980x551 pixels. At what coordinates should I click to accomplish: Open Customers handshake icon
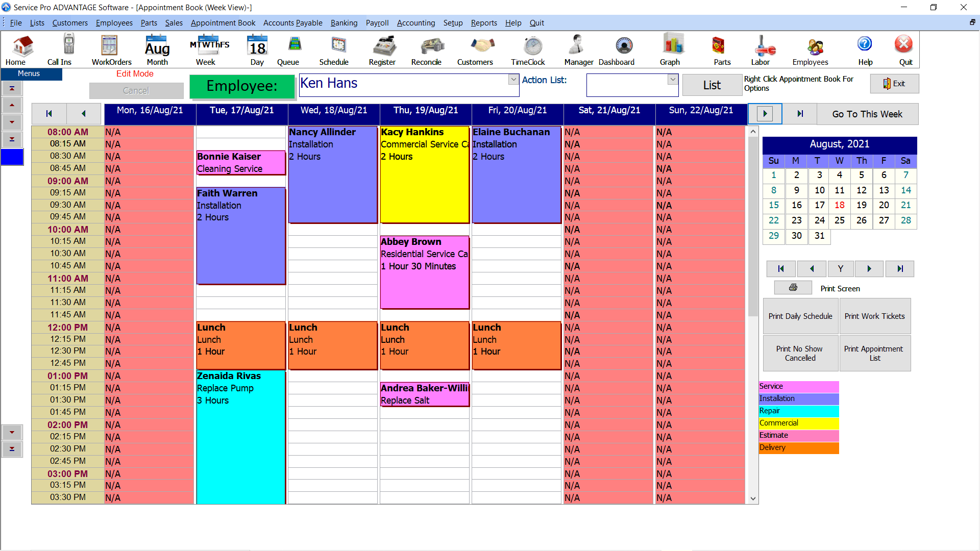pyautogui.click(x=475, y=50)
